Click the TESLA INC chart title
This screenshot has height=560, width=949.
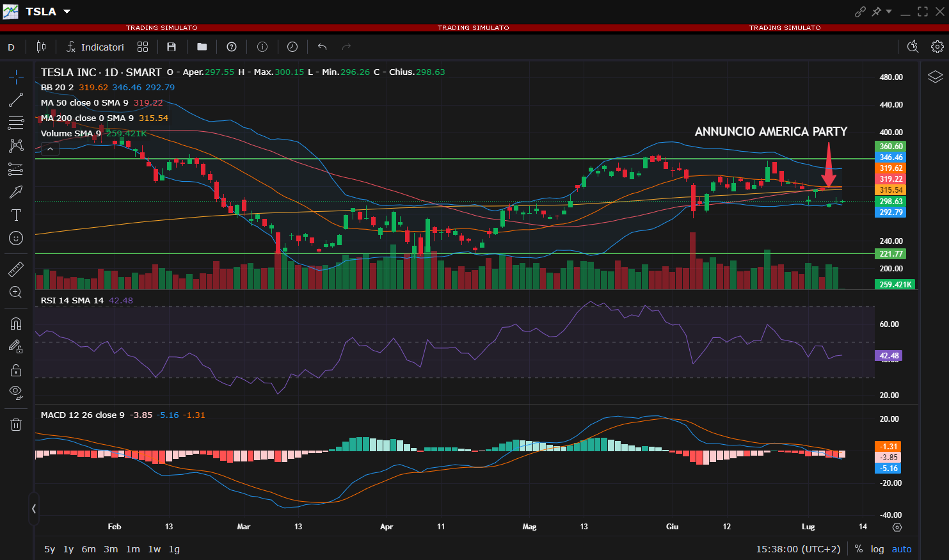point(101,72)
